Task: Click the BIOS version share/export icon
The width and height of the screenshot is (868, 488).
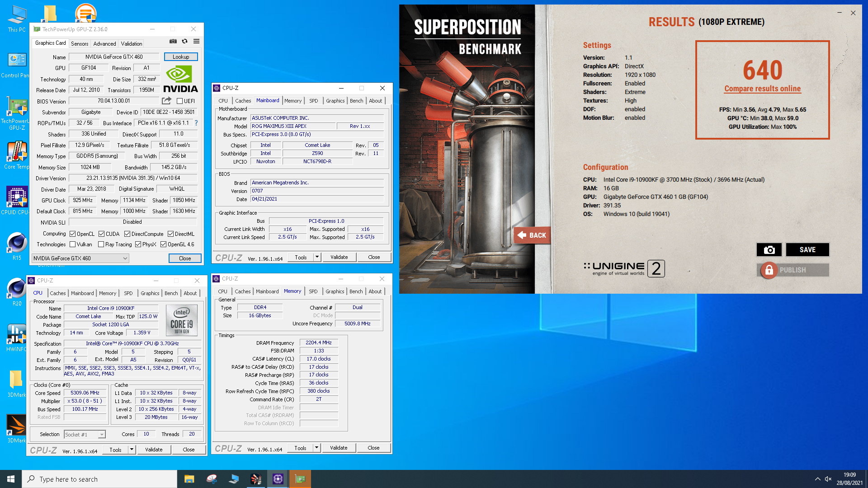Action: pyautogui.click(x=166, y=101)
